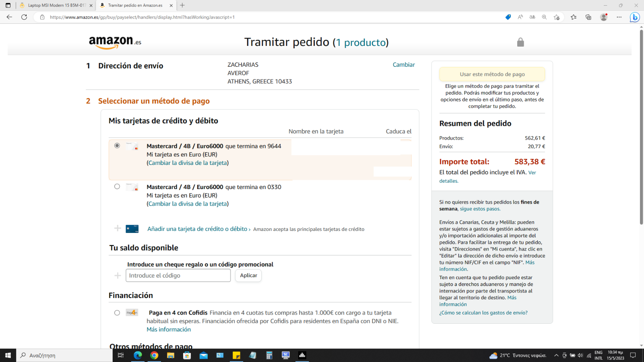
Task: Expand add credit or debit card plus
Action: (x=118, y=228)
